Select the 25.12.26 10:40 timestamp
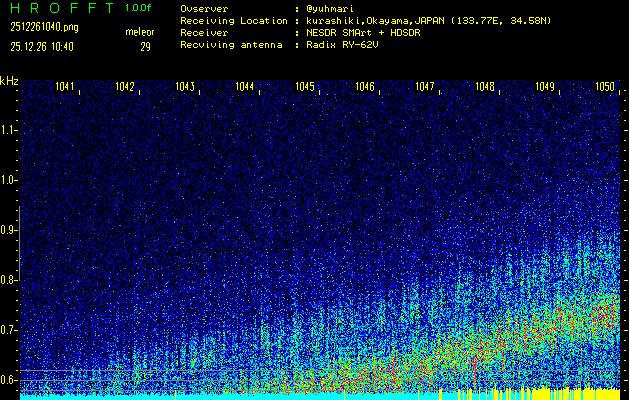 click(44, 46)
